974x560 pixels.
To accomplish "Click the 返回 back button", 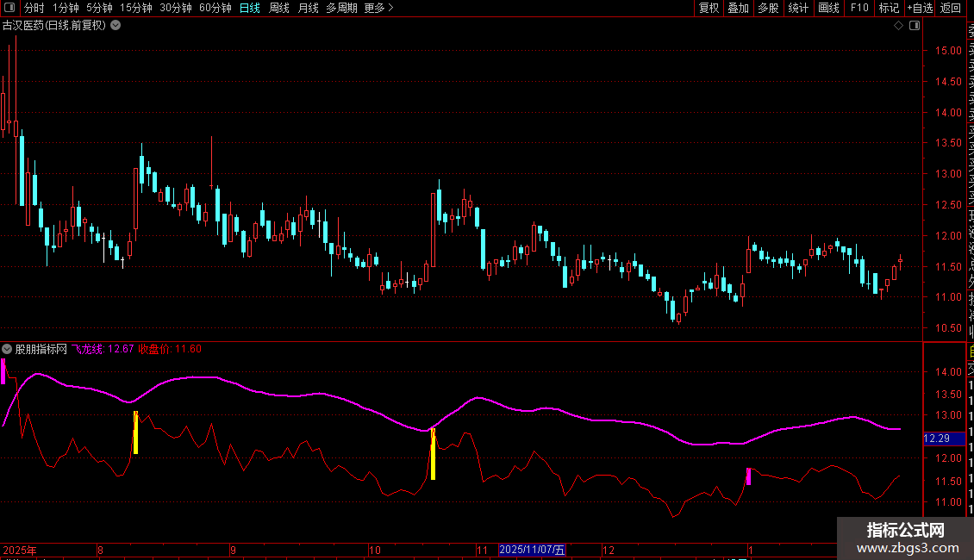I will pyautogui.click(x=951, y=8).
